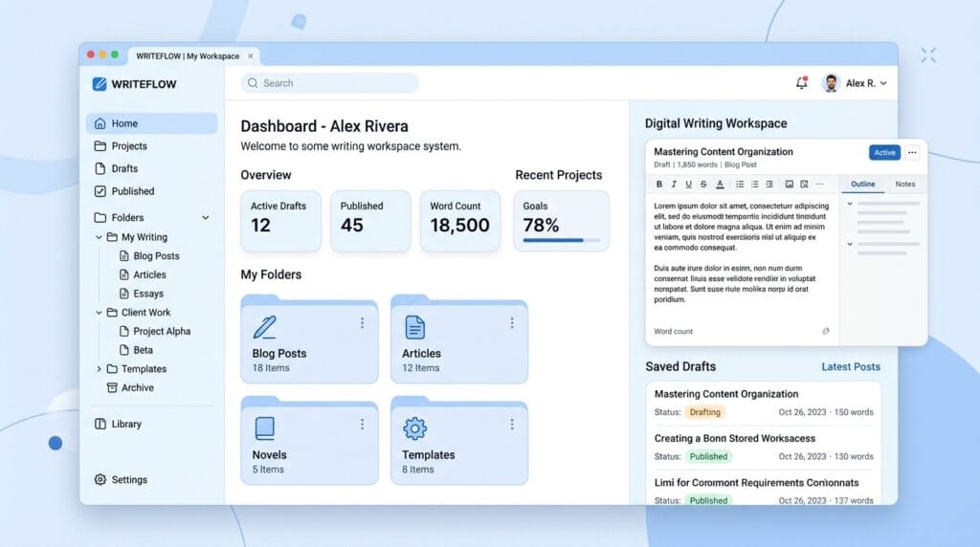This screenshot has width=980, height=547.
Task: Apply bold formatting in the editor toolbar
Action: 658,185
